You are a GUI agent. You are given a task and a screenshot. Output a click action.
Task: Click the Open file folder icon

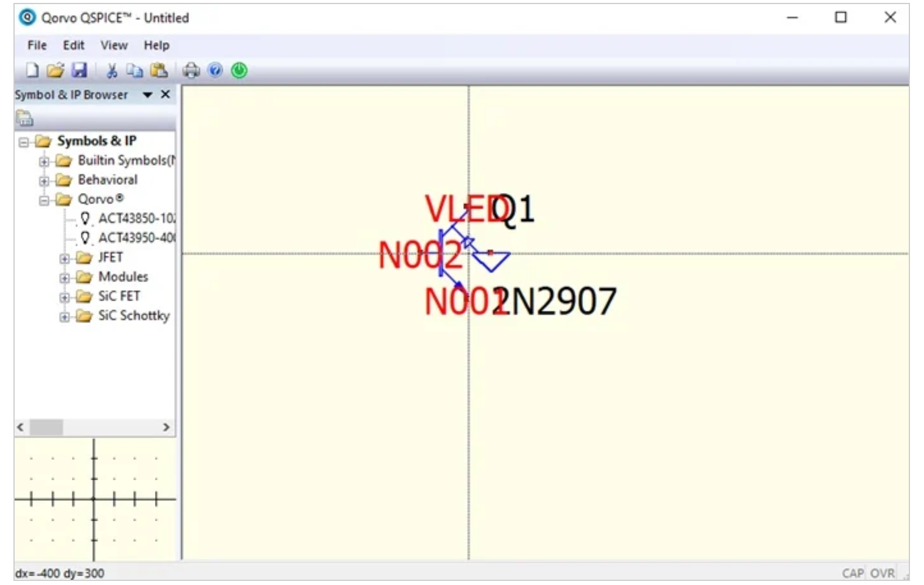(56, 71)
